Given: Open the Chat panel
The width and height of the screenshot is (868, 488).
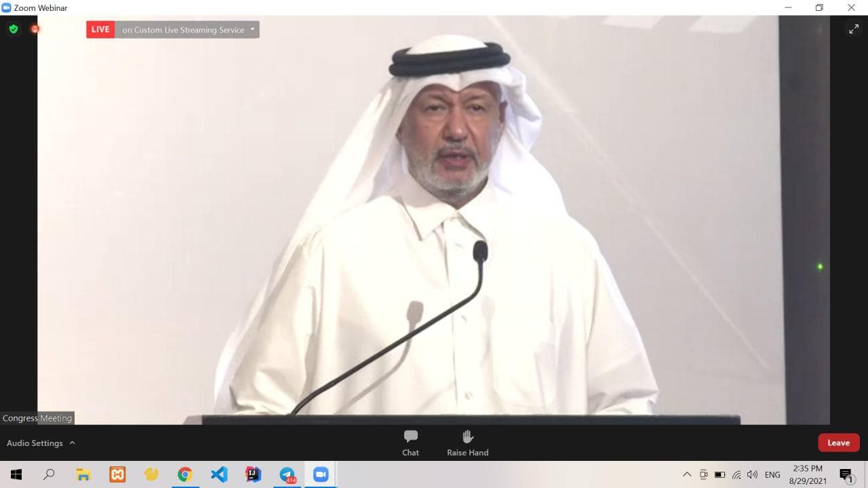Looking at the screenshot, I should coord(410,443).
